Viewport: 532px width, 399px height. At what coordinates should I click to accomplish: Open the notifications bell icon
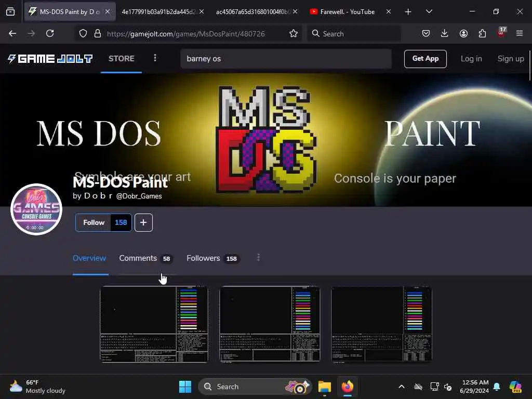point(497,387)
